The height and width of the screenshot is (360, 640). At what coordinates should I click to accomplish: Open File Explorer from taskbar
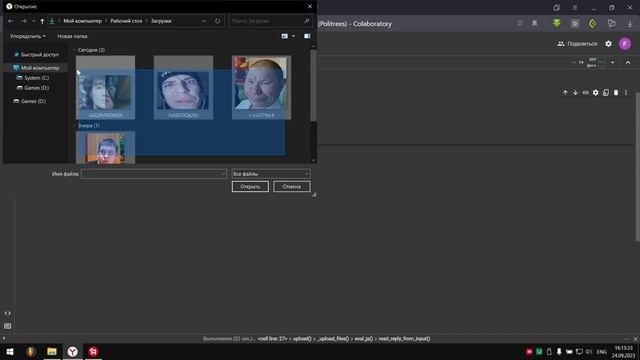[x=51, y=351]
